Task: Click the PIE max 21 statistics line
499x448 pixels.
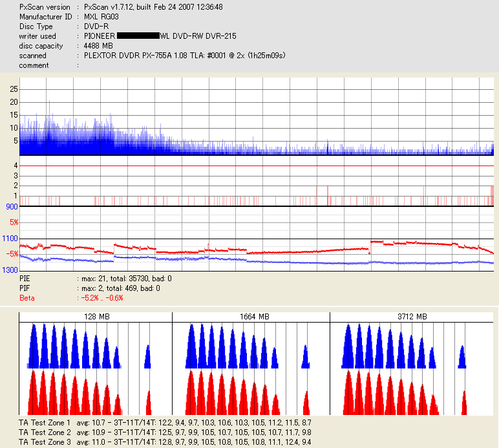Action: pos(96,279)
